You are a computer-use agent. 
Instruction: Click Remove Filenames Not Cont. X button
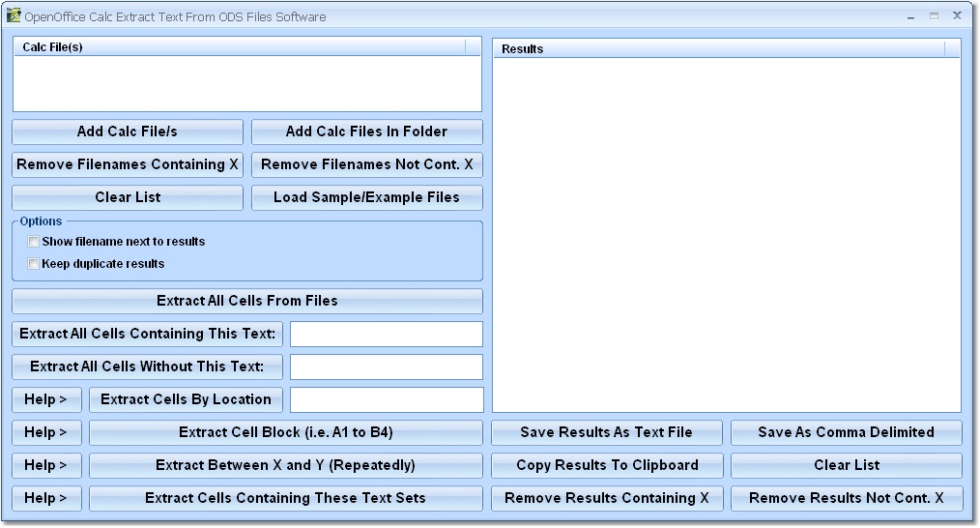[x=367, y=164]
